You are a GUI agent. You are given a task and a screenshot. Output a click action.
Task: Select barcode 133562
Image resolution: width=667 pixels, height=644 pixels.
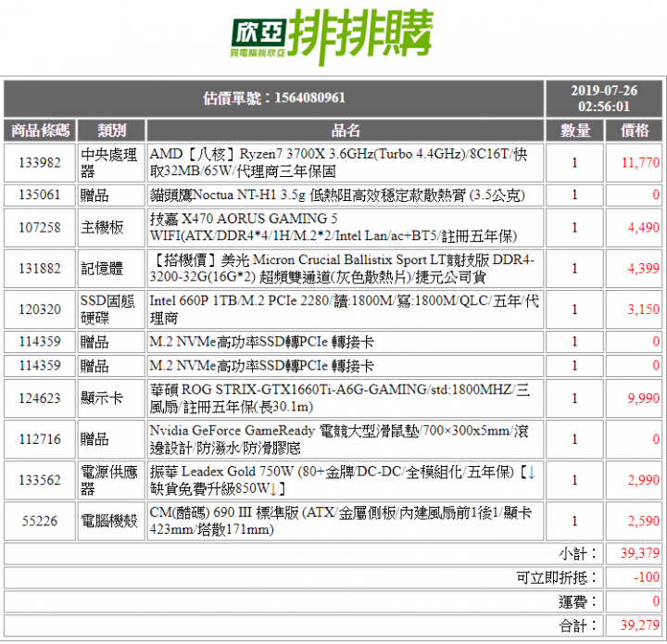[x=40, y=480]
